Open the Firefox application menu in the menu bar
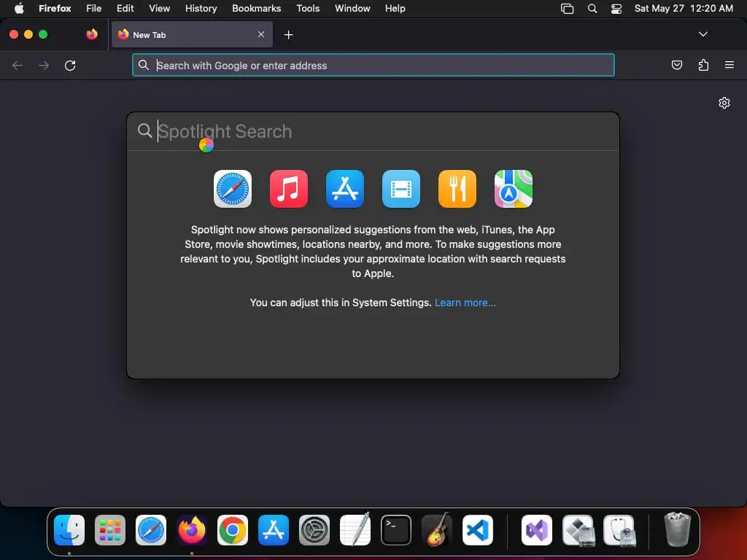Viewport: 747px width, 560px height. click(55, 8)
